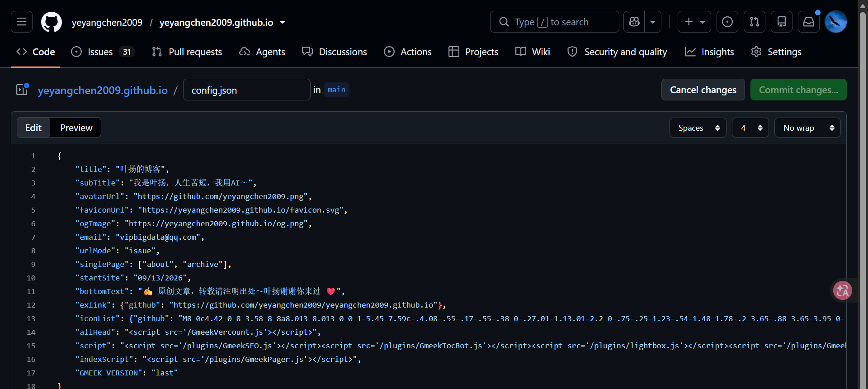
Task: Open the Pull requests tab
Action: click(x=187, y=52)
